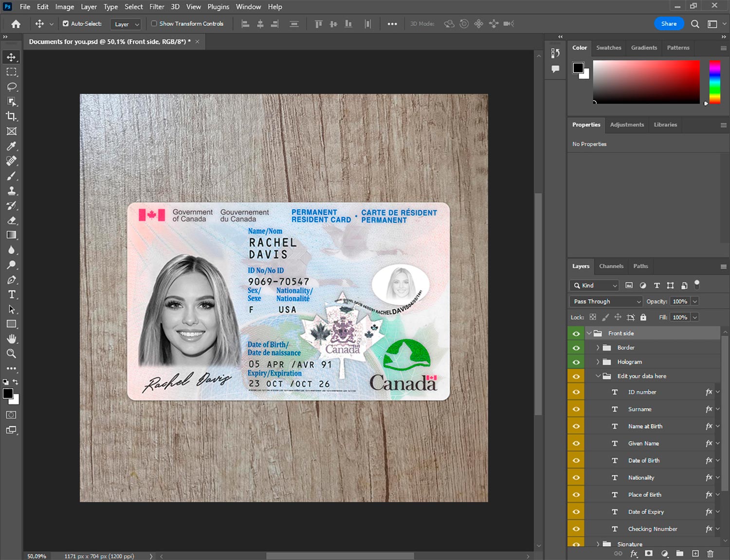
Task: Uncheck the Auto-Select checkbox
Action: tap(66, 23)
